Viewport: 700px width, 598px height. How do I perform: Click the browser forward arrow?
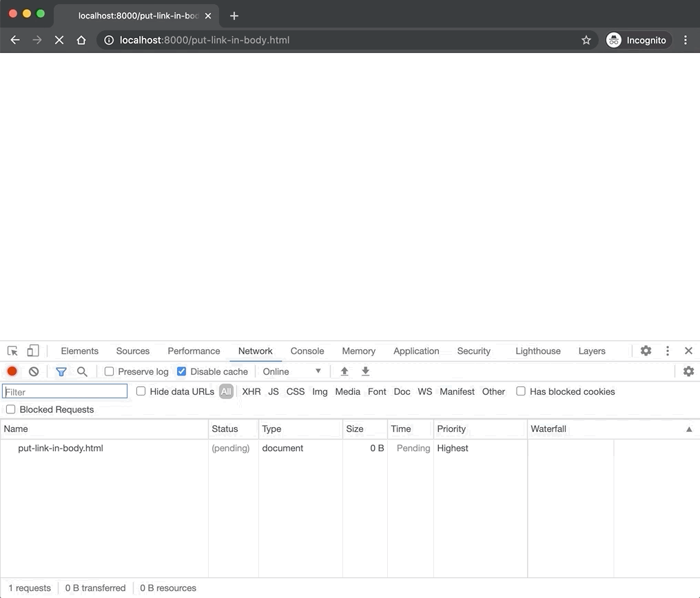coord(37,40)
